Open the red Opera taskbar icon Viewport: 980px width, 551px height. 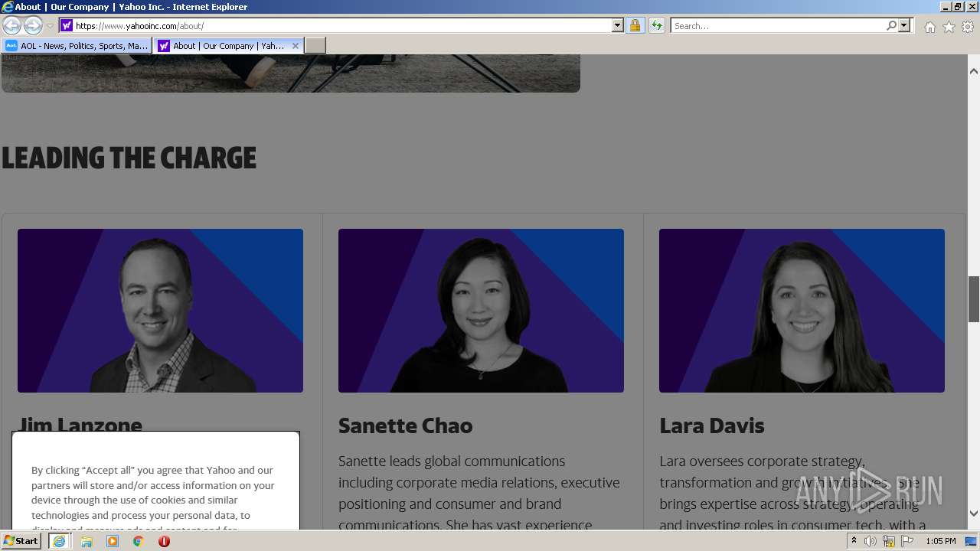(x=164, y=541)
